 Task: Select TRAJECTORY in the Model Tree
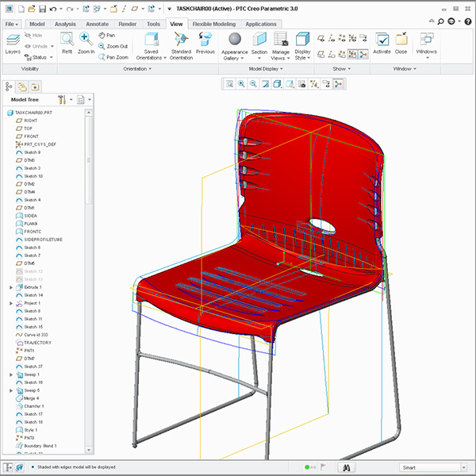pos(38,343)
